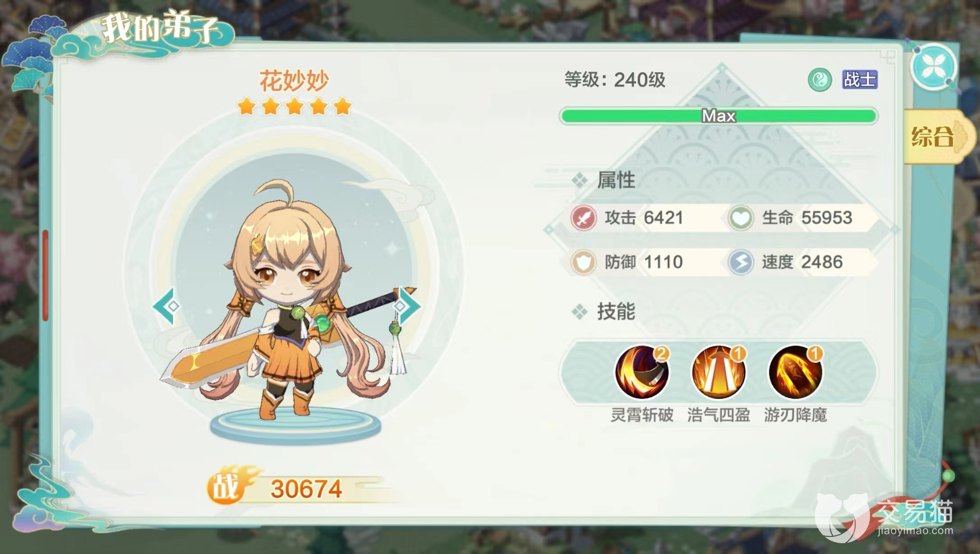Tap the 花妙妙 name label

click(294, 81)
